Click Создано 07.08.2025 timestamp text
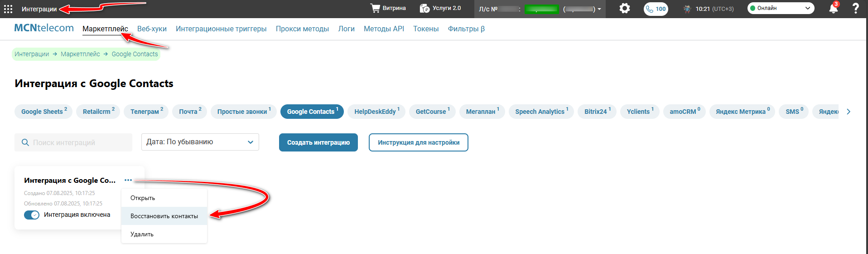This screenshot has height=254, width=868. (x=59, y=193)
